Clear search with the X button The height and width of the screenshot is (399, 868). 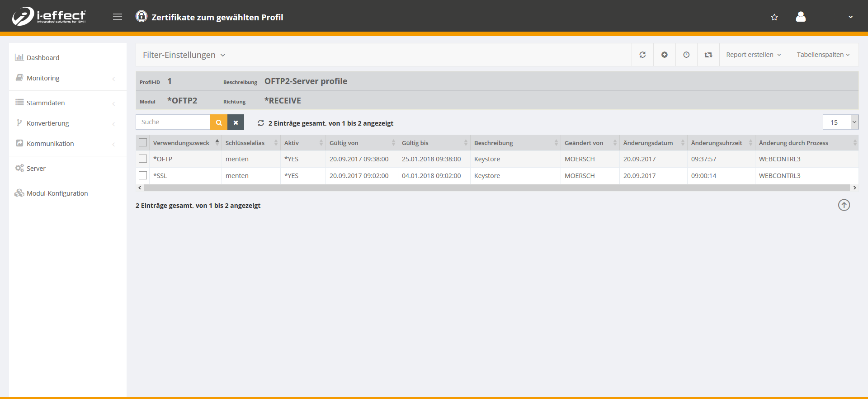[x=236, y=122]
